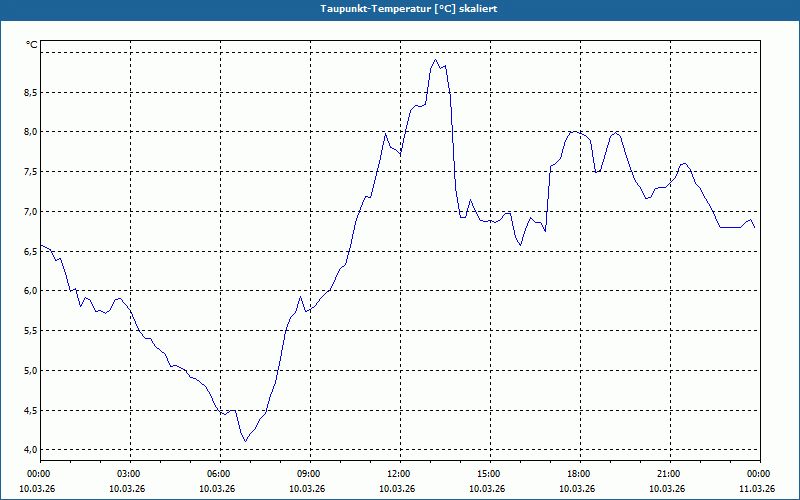The image size is (800, 500).
Task: Click the 09:00 time axis label
Action: [310, 474]
